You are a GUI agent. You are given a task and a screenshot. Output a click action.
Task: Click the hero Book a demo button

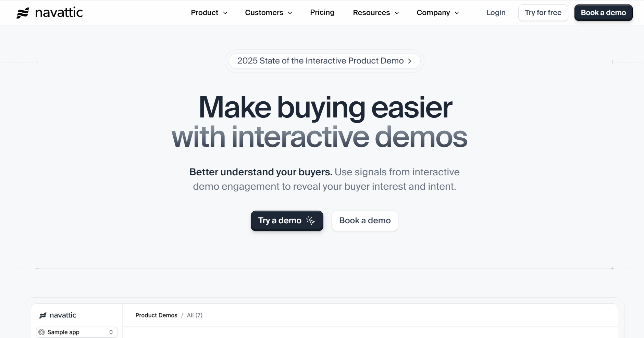point(365,221)
